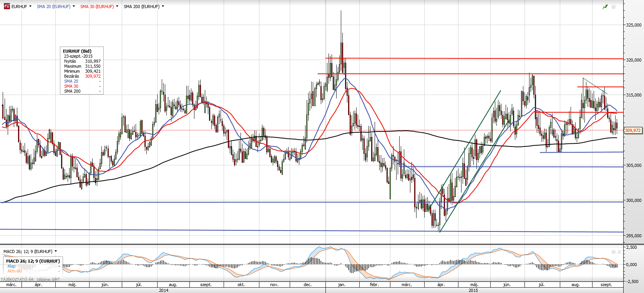644x293 pixels.
Task: Click the nov. month label on time axis
Action: coord(274,285)
